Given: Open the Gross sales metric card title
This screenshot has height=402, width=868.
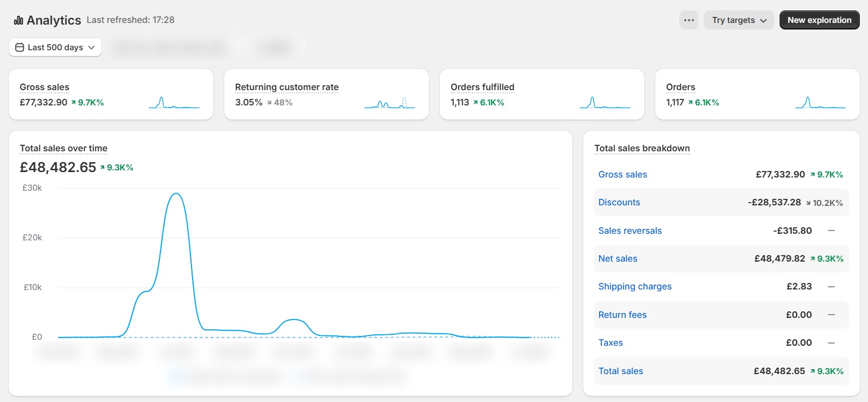Looking at the screenshot, I should (x=44, y=87).
